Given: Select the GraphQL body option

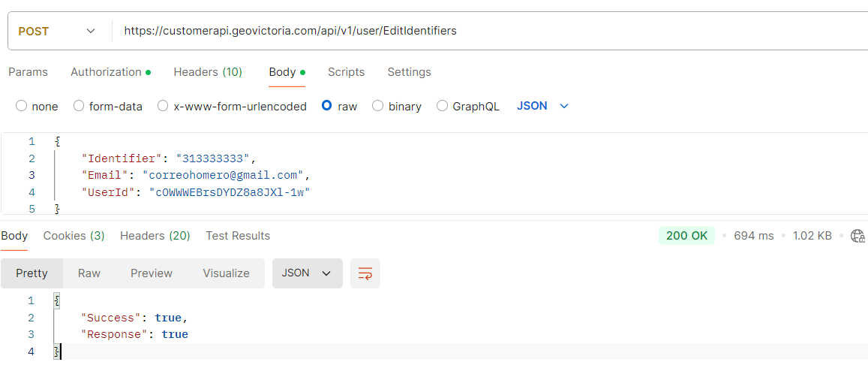Looking at the screenshot, I should coord(442,107).
